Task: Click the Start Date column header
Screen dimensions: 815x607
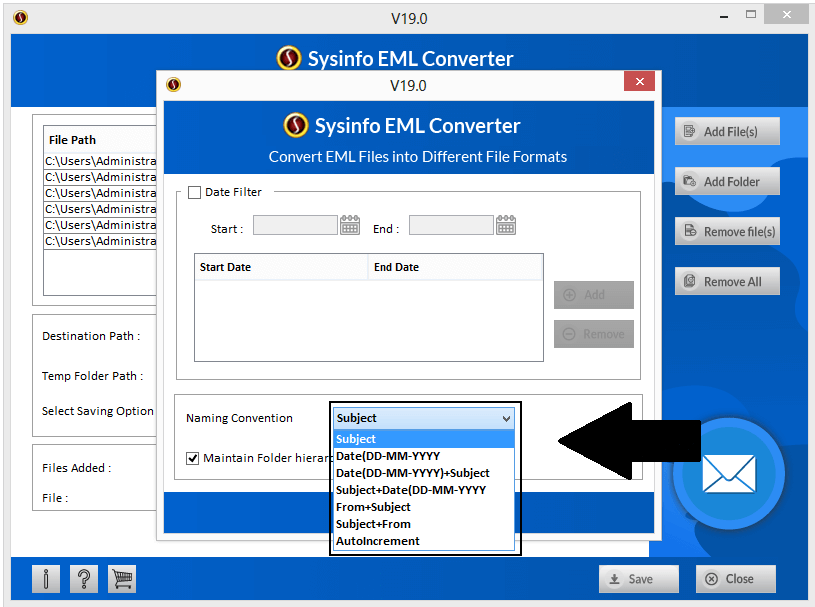Action: pos(281,267)
